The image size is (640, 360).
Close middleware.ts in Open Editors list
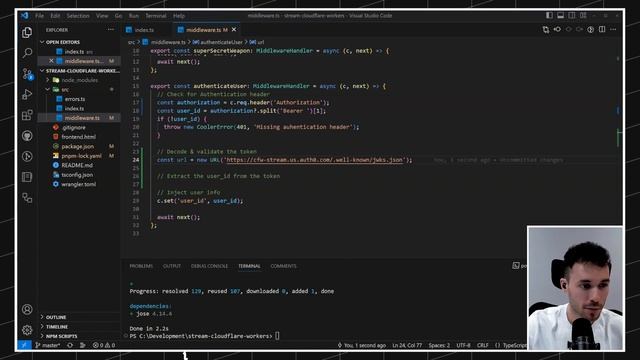coord(51,61)
